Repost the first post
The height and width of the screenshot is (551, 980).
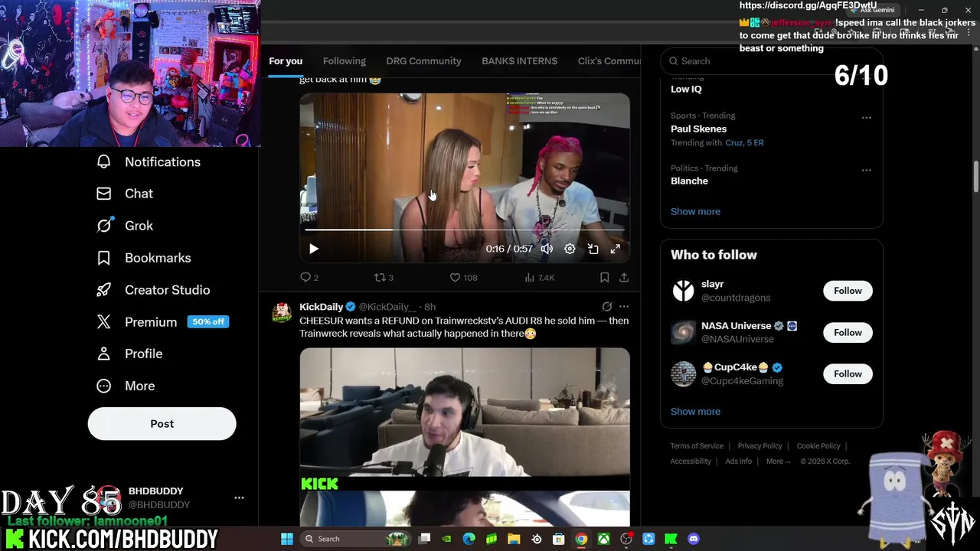tap(384, 277)
